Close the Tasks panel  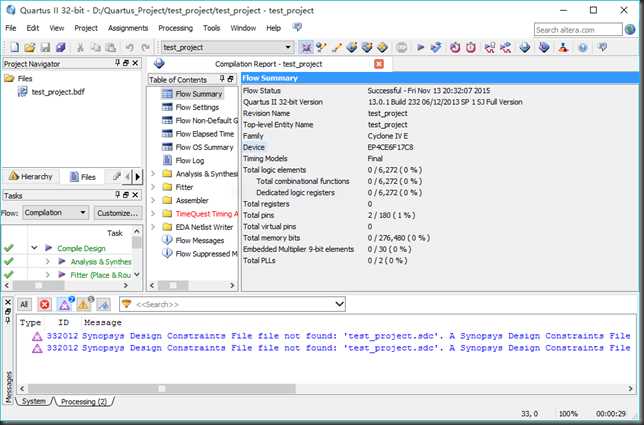tap(135, 195)
